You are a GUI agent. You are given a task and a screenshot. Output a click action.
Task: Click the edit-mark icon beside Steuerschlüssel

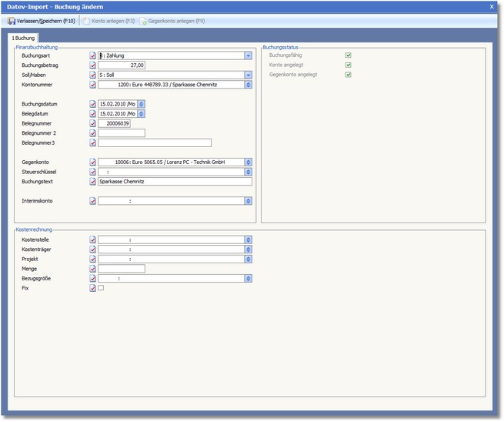93,172
